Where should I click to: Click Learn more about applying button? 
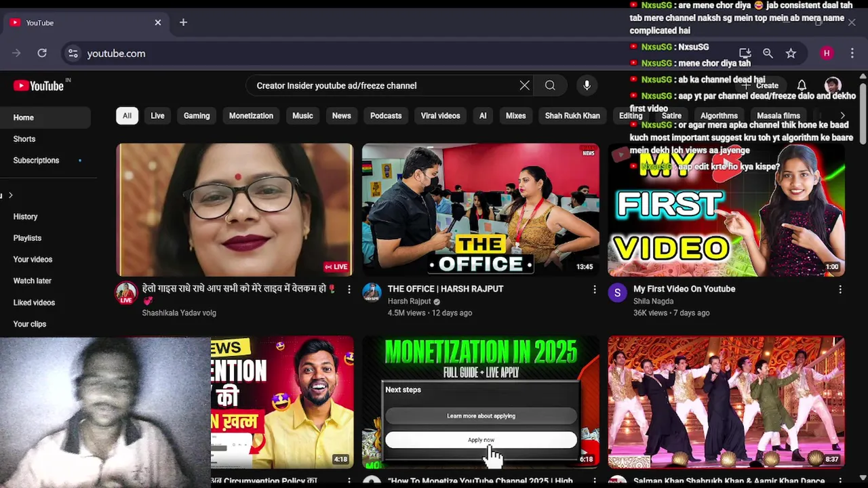coord(481,415)
